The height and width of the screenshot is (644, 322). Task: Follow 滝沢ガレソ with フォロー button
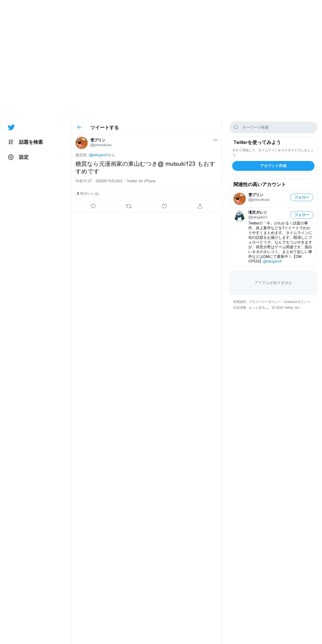302,215
